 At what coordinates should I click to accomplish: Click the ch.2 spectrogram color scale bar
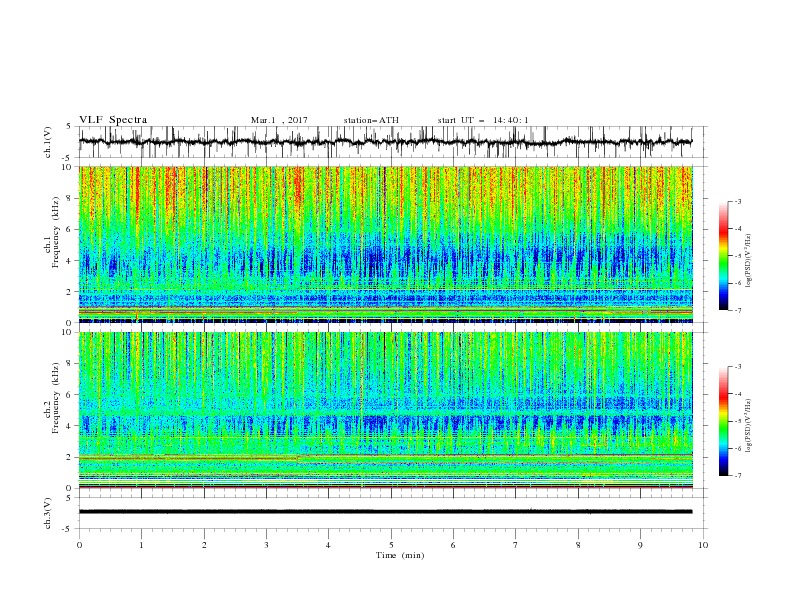coord(724,421)
